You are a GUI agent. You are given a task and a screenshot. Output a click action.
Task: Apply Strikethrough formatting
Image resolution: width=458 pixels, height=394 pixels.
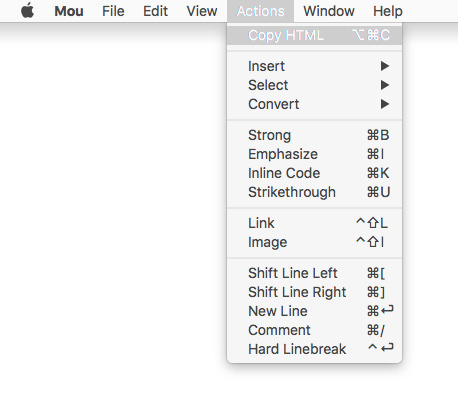click(314, 192)
